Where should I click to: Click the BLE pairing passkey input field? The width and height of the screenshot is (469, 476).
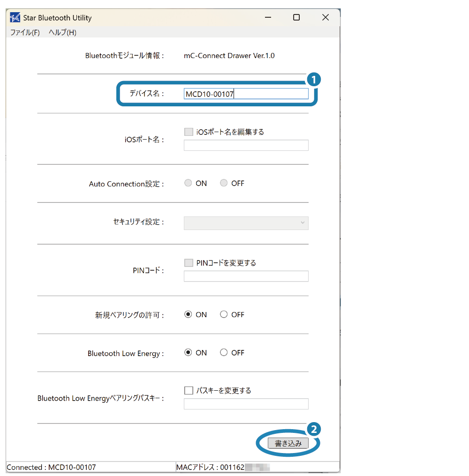246,404
